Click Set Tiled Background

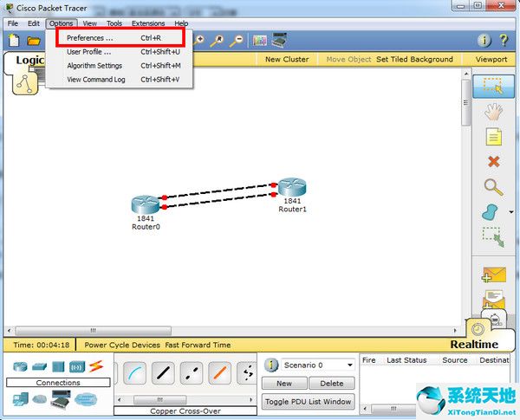[x=414, y=60]
